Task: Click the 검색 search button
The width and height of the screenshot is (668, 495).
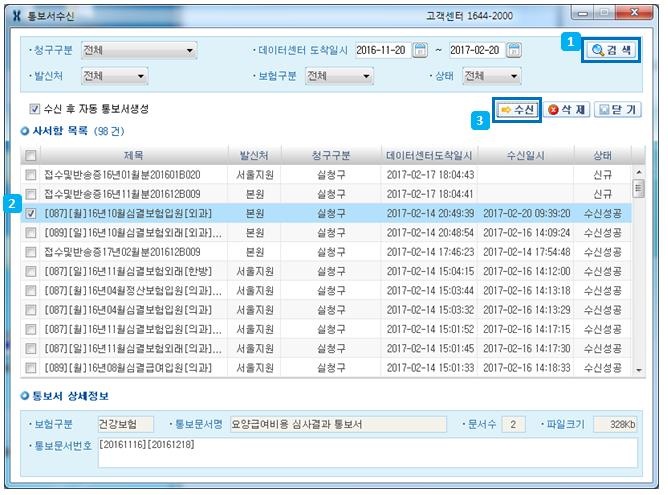Action: click(x=611, y=49)
